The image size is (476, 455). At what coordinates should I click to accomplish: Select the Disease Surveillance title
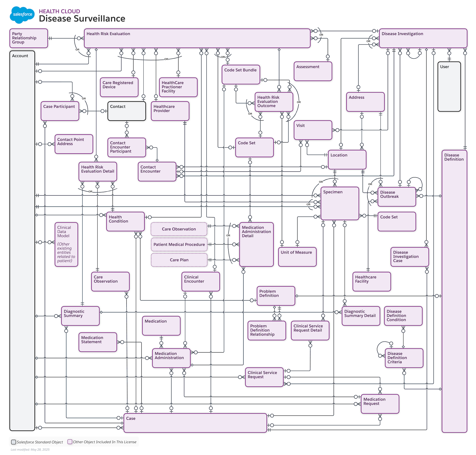pos(82,19)
